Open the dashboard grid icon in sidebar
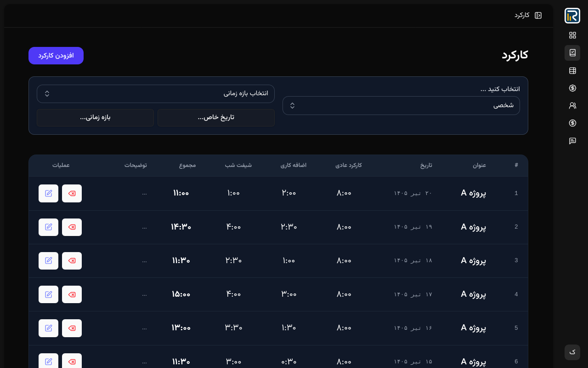588x368 pixels. pyautogui.click(x=572, y=35)
